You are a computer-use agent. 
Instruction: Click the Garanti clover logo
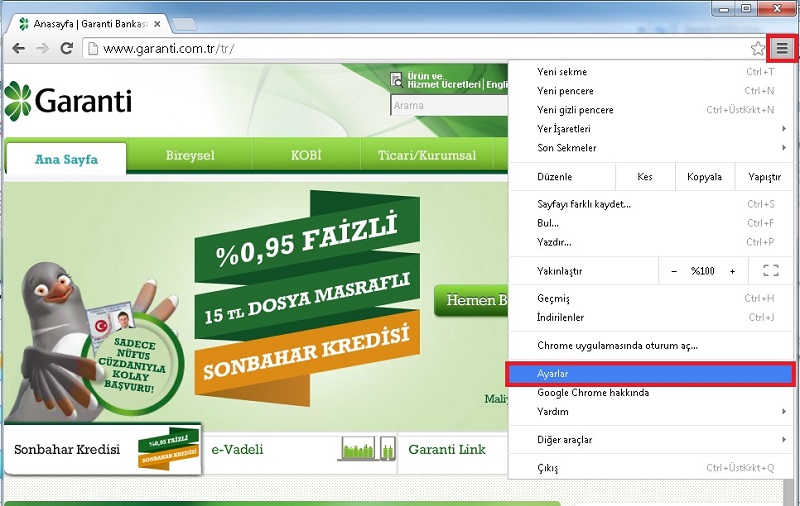pyautogui.click(x=18, y=101)
